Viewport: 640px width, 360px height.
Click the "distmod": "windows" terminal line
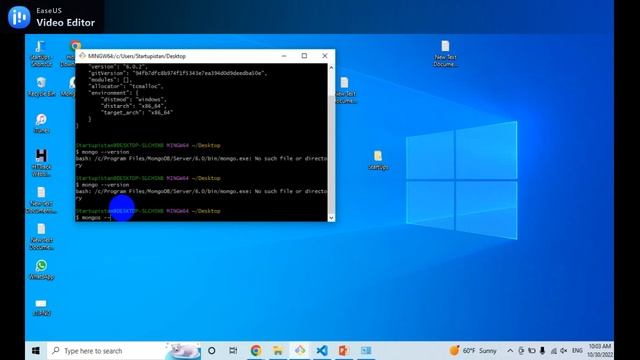[134, 99]
